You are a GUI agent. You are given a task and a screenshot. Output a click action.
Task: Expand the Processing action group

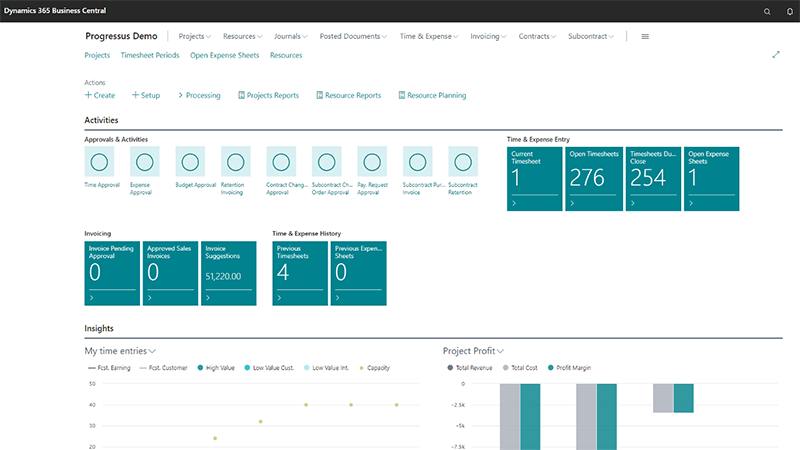(199, 95)
